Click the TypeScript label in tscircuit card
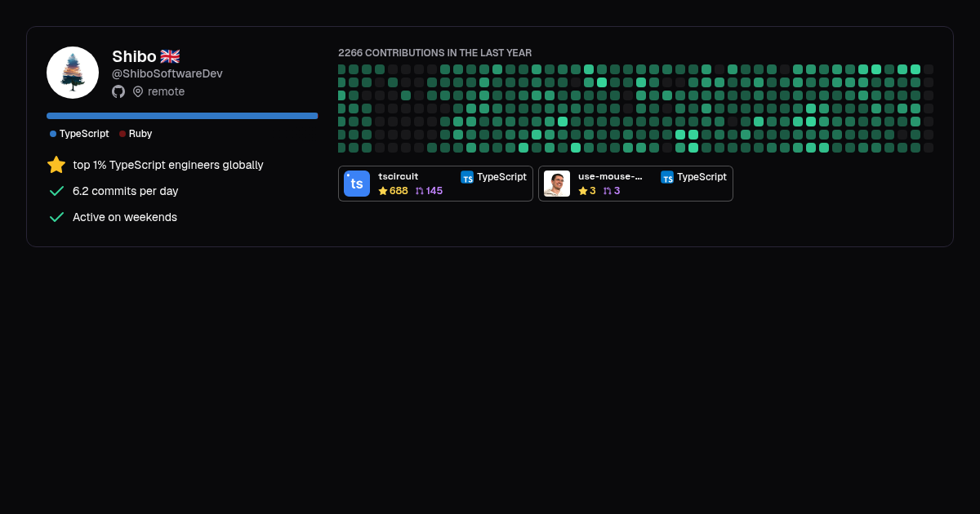Screen dimensions: 980x514 (x=502, y=177)
